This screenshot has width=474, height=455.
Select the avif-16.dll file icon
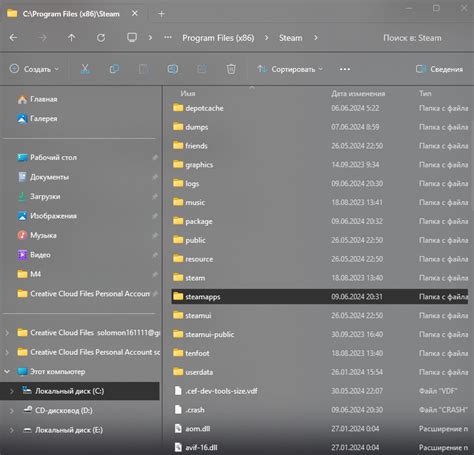178,447
